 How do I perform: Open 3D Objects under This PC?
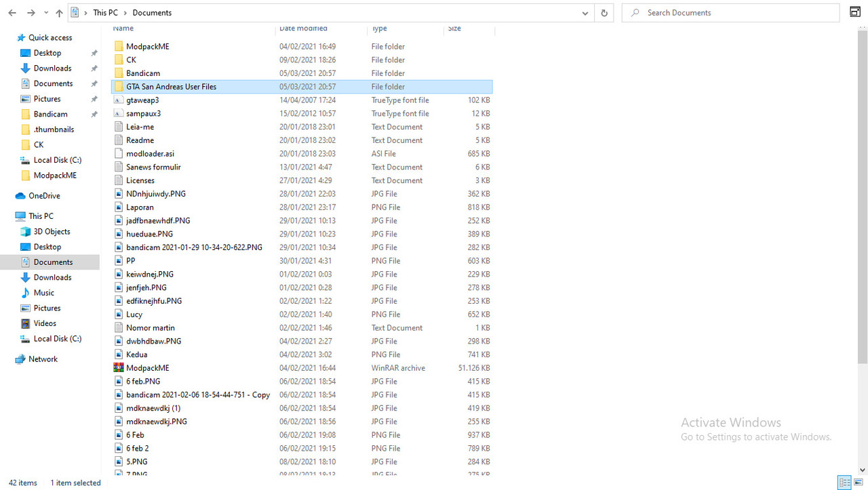(x=52, y=232)
